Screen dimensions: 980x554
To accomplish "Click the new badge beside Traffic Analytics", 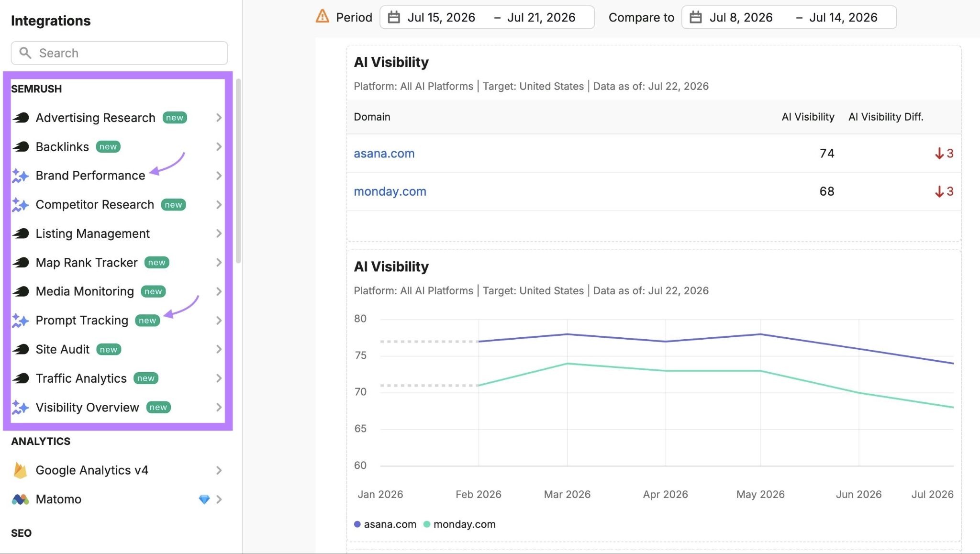I will 145,378.
